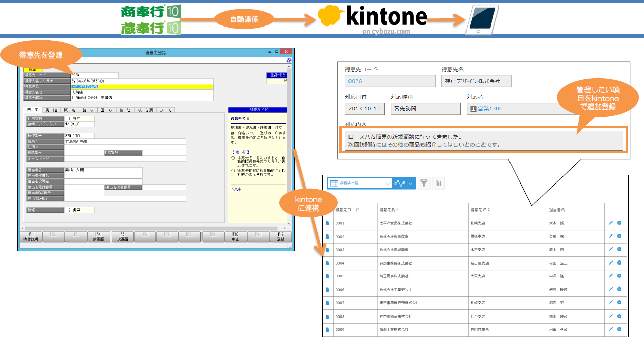Screen dimensions: 644x339
Task: Switch to the 販売 tab
Action: (69, 110)
